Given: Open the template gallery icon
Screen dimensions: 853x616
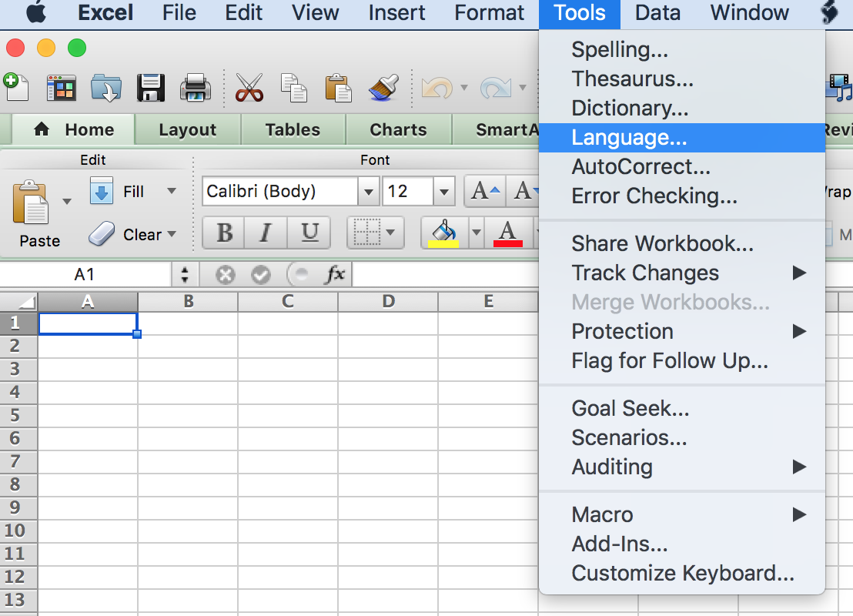Looking at the screenshot, I should pos(61,88).
